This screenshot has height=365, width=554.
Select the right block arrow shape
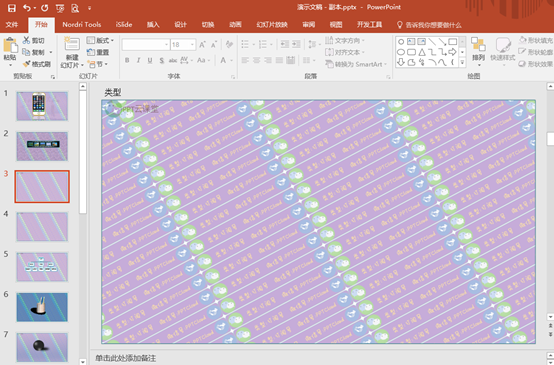(452, 52)
